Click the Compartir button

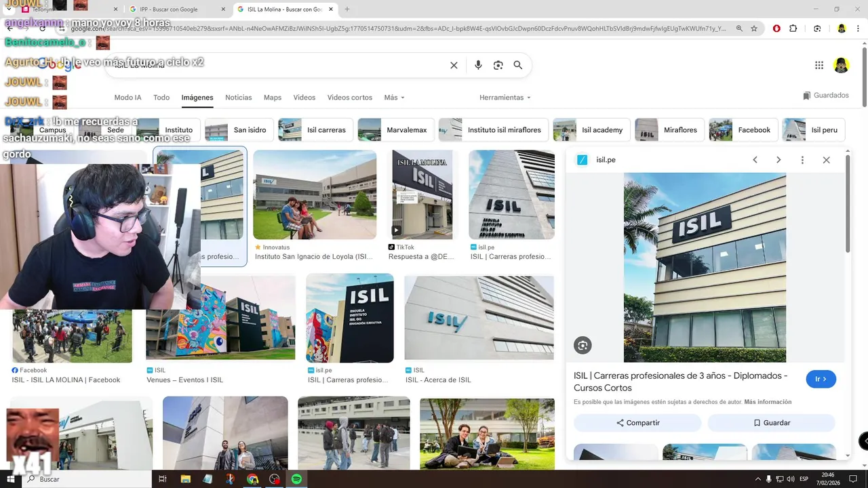point(637,423)
